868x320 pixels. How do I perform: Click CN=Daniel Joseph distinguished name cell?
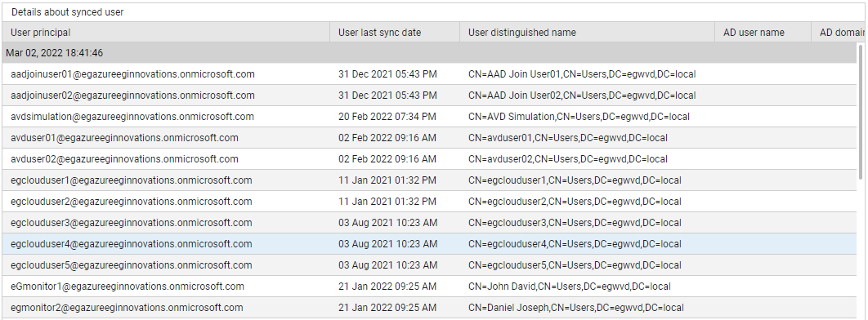tap(576, 307)
